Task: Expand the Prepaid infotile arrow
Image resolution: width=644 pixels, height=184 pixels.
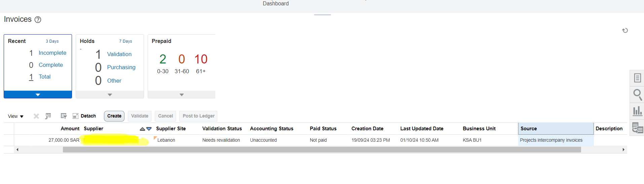Action: click(x=182, y=95)
